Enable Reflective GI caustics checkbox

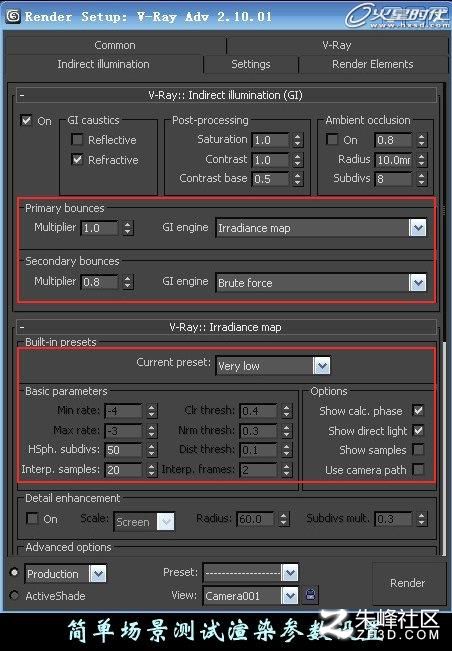[x=77, y=139]
